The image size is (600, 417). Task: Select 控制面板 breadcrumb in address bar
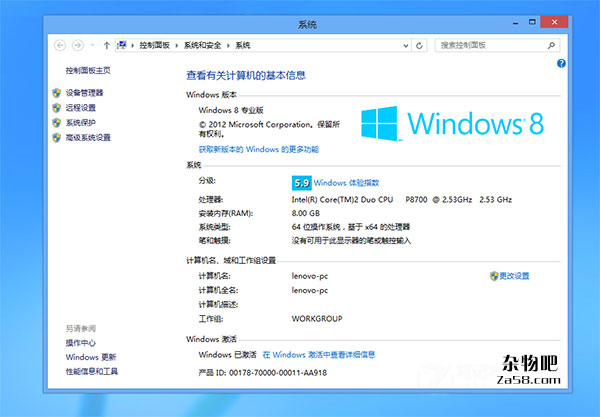point(154,46)
